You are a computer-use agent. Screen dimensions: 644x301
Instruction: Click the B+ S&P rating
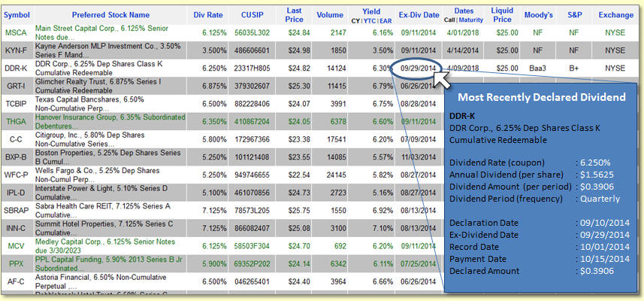[x=574, y=68]
